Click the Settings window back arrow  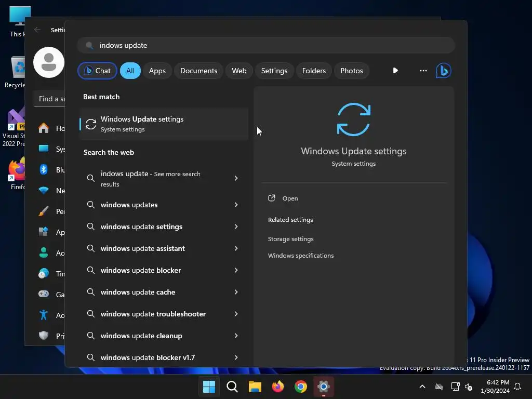(37, 30)
